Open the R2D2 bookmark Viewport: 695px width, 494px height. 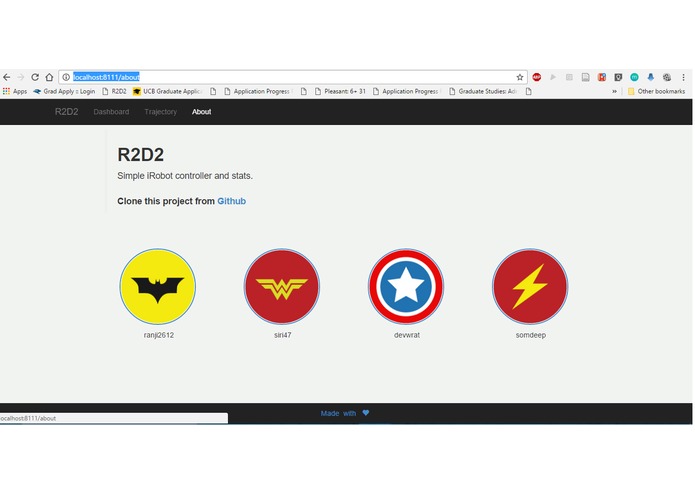coord(114,91)
